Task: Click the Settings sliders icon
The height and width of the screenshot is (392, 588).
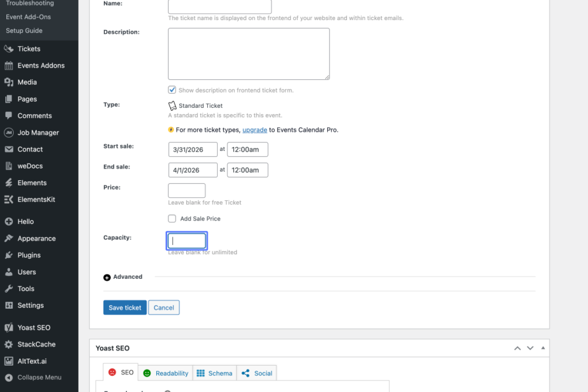Action: [x=9, y=305]
